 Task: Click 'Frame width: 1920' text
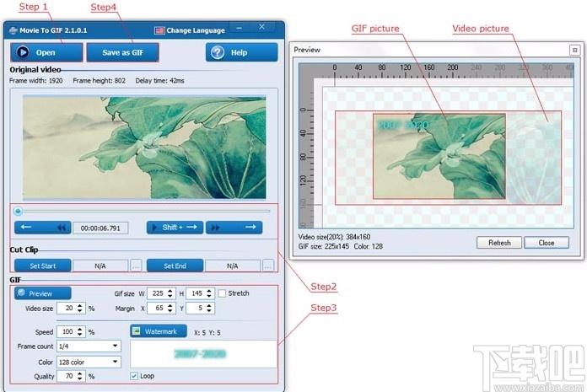(x=36, y=80)
